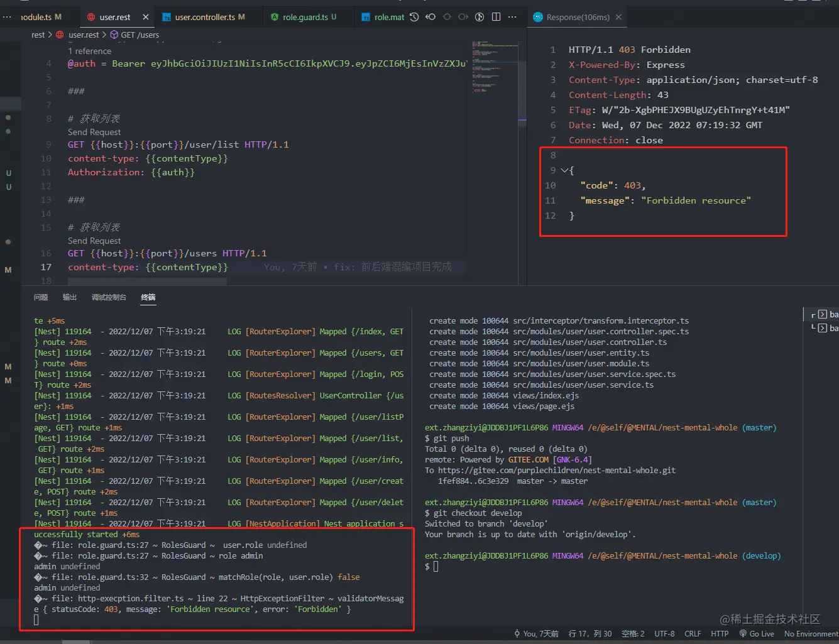Click '"code": 403' in response body
The width and height of the screenshot is (839, 644).
(x=610, y=185)
